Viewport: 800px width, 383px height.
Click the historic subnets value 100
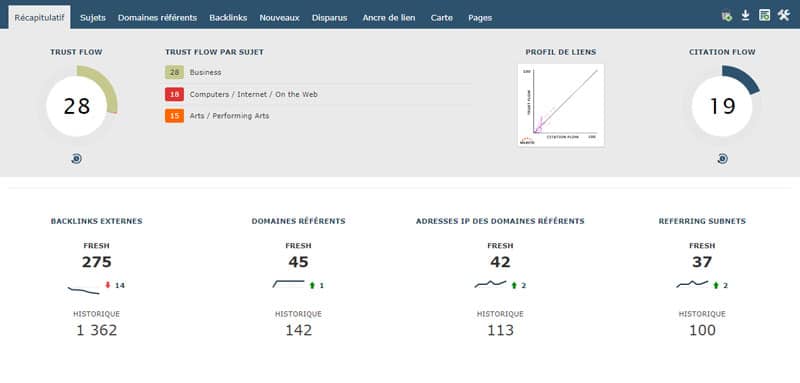tap(702, 330)
